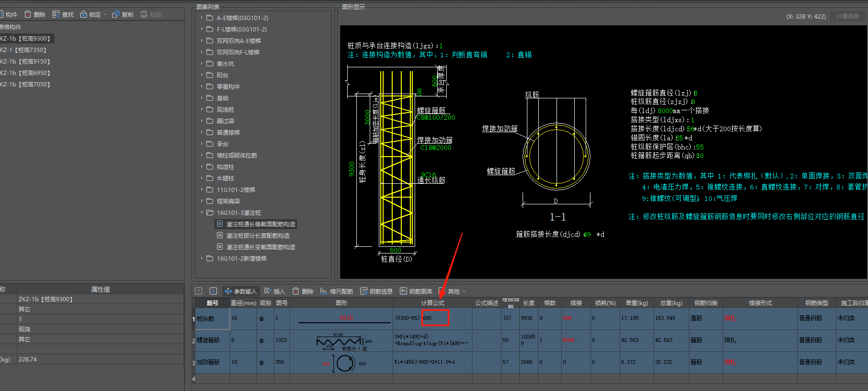Click the 构造柱 folder icon
This screenshot has height=391, width=868.
pos(210,167)
